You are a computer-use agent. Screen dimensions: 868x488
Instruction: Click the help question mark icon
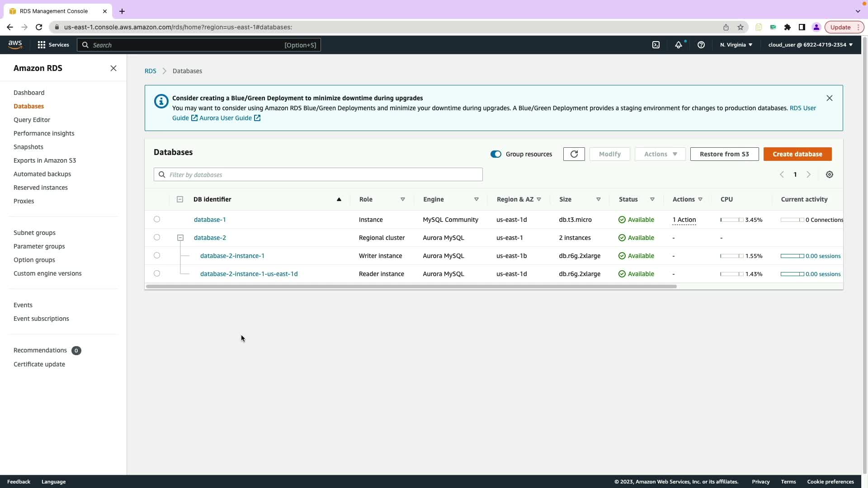701,45
